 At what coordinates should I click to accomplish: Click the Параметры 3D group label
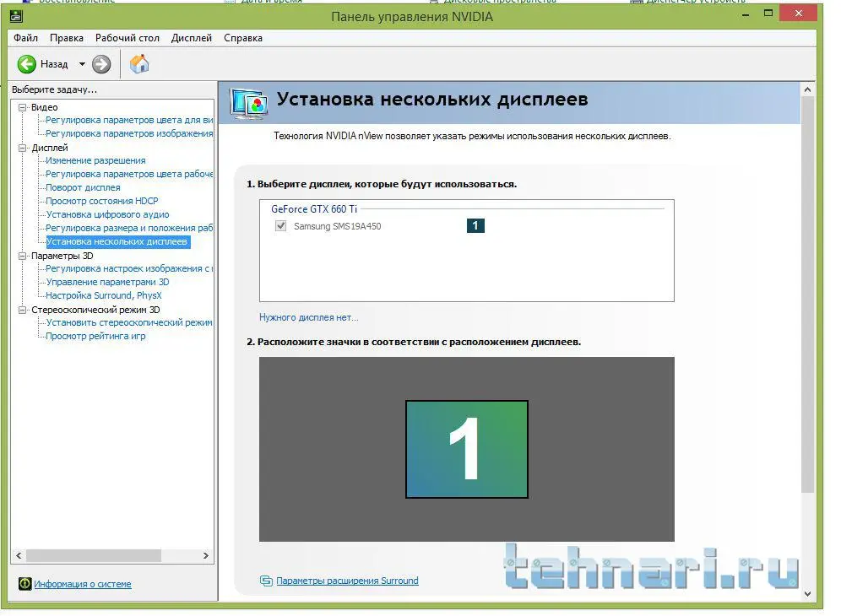(x=62, y=256)
